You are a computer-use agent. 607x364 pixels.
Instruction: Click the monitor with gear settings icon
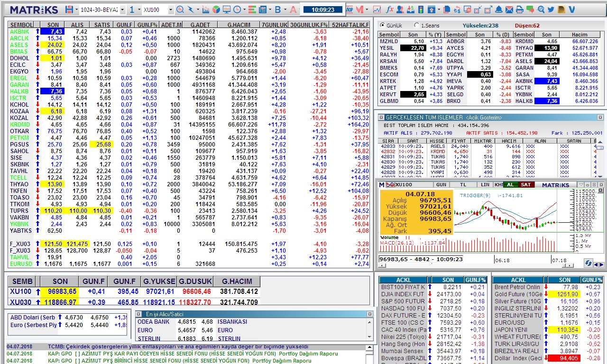tap(468, 9)
